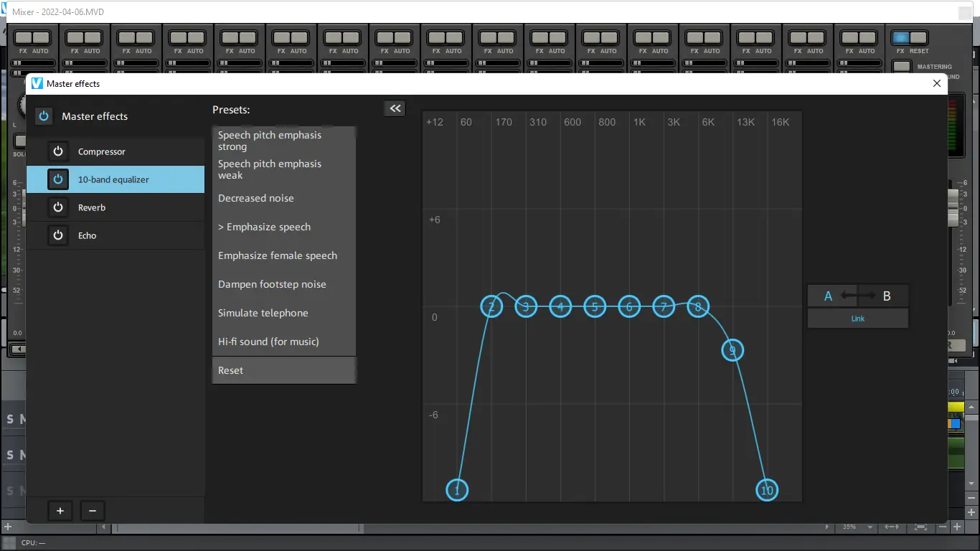Image resolution: width=980 pixels, height=551 pixels.
Task: Open Mastering with the button beside MASTERING
Action: pyautogui.click(x=901, y=67)
